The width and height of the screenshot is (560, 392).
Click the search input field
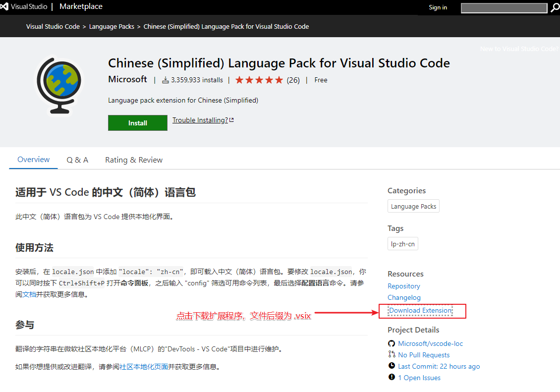click(x=504, y=8)
